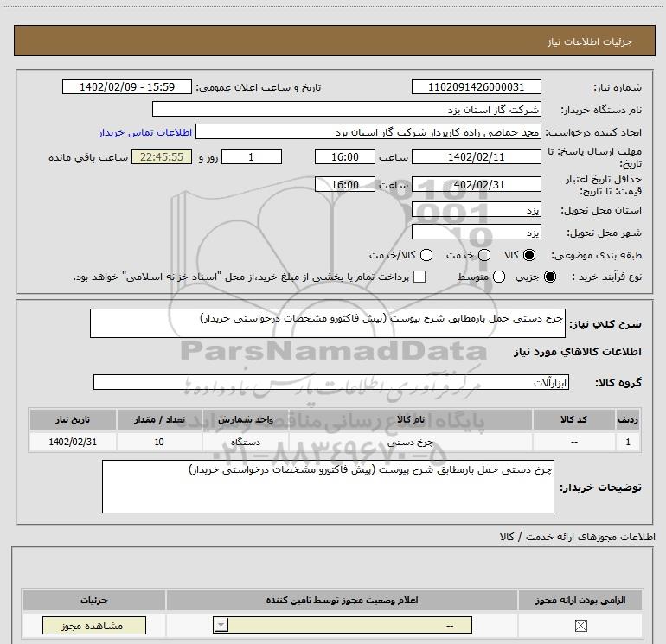The height and width of the screenshot is (644, 666).
Task: Click the 'الزامی بودن ارائه مجوز' column header
Action: coord(580,600)
